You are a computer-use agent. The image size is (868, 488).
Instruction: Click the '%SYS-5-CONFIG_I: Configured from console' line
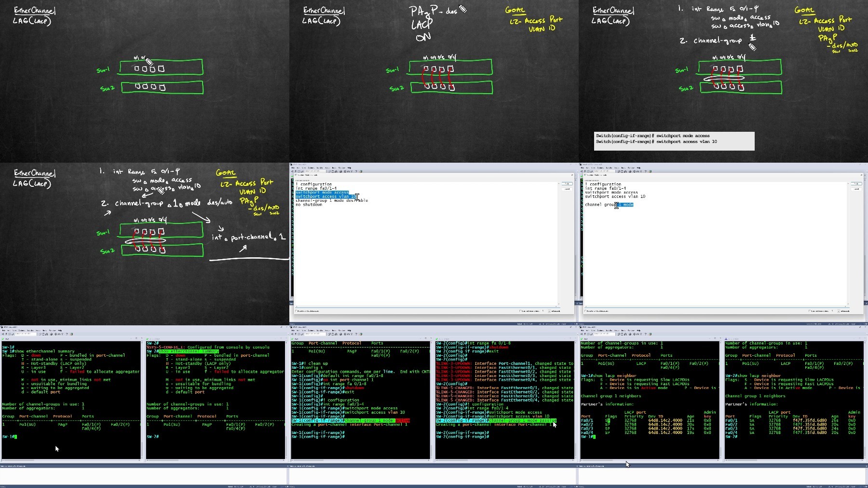[x=208, y=347]
